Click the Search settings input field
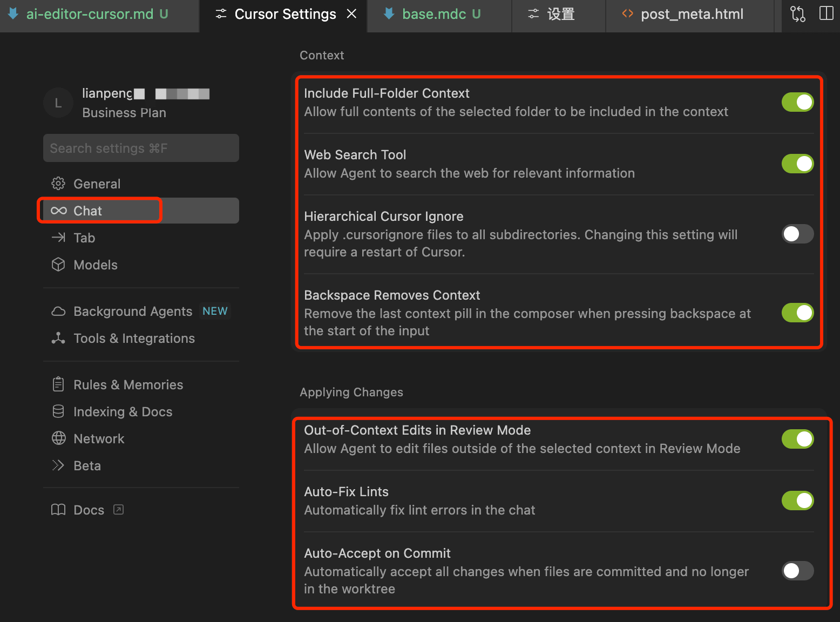Image resolution: width=840 pixels, height=622 pixels. click(141, 148)
